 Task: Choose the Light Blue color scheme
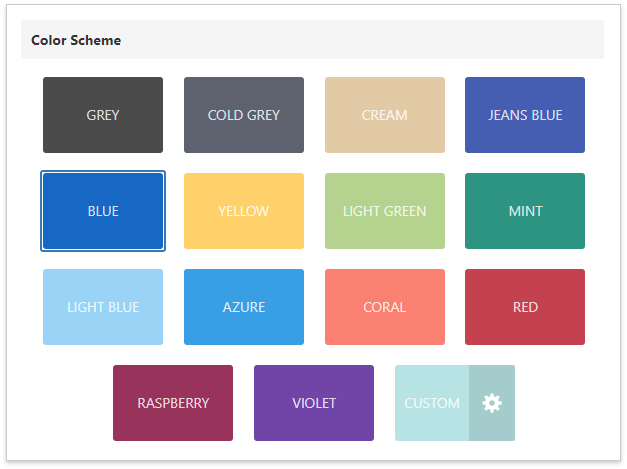tap(103, 307)
